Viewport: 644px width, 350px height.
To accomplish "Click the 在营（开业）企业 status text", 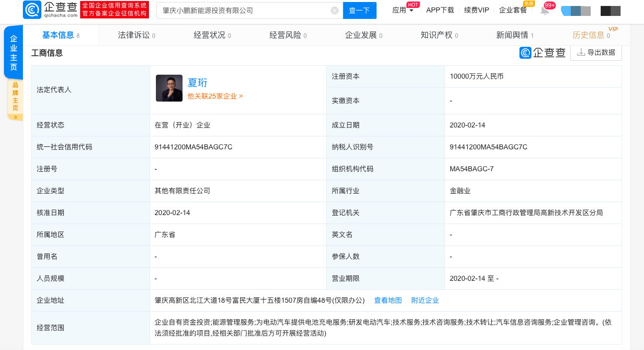I will pyautogui.click(x=182, y=125).
